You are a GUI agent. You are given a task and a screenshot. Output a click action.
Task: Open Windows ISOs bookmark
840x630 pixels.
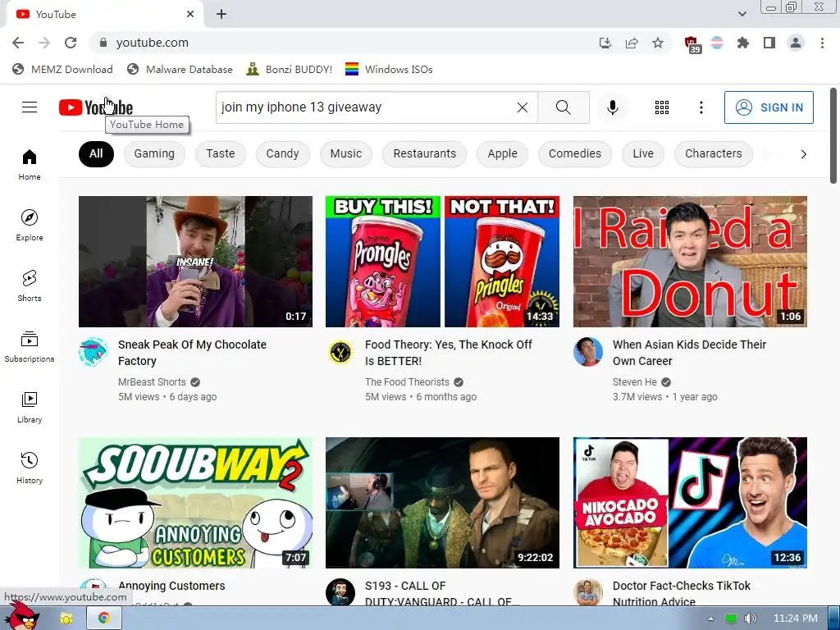[x=389, y=69]
